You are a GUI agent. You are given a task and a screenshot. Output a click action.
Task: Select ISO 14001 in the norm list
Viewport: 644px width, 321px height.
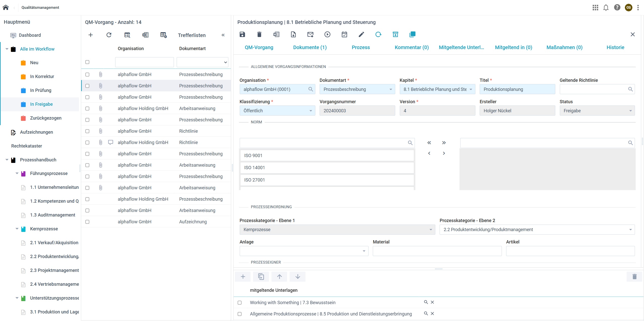[327, 168]
